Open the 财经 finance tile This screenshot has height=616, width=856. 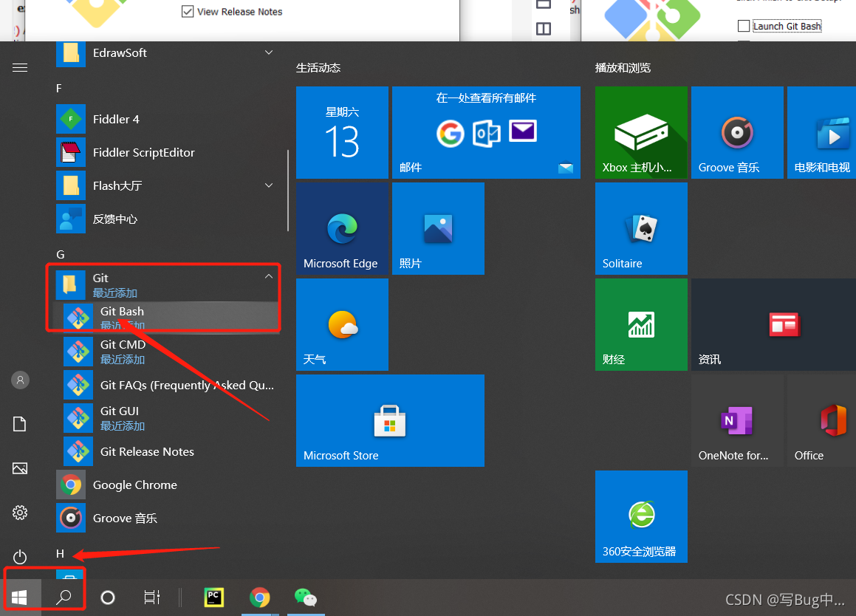point(641,324)
